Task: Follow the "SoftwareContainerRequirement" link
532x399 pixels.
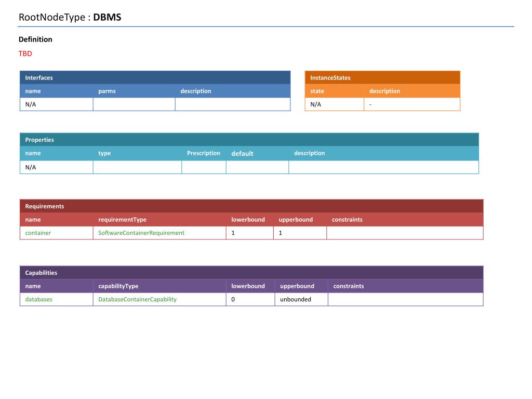Action: point(141,233)
